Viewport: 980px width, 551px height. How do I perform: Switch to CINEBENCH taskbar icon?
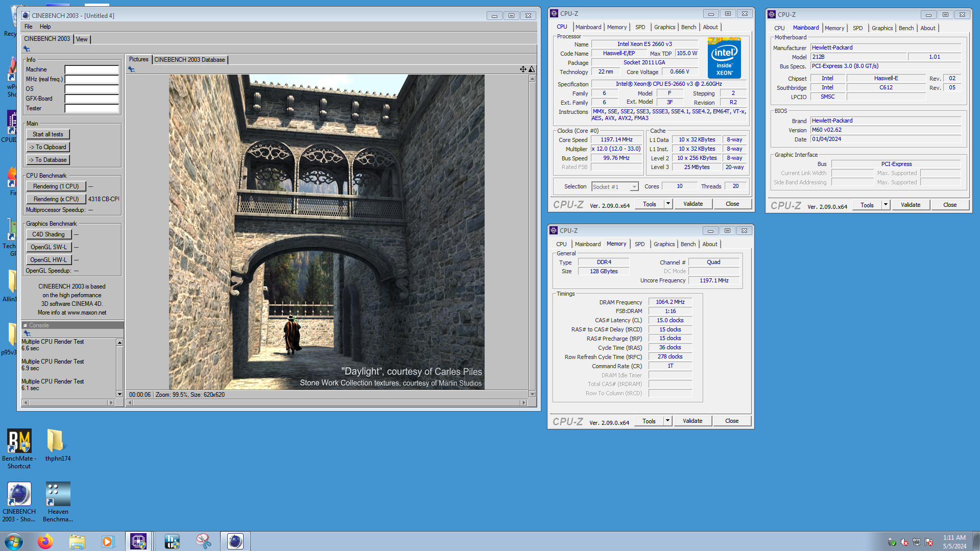[x=235, y=541]
